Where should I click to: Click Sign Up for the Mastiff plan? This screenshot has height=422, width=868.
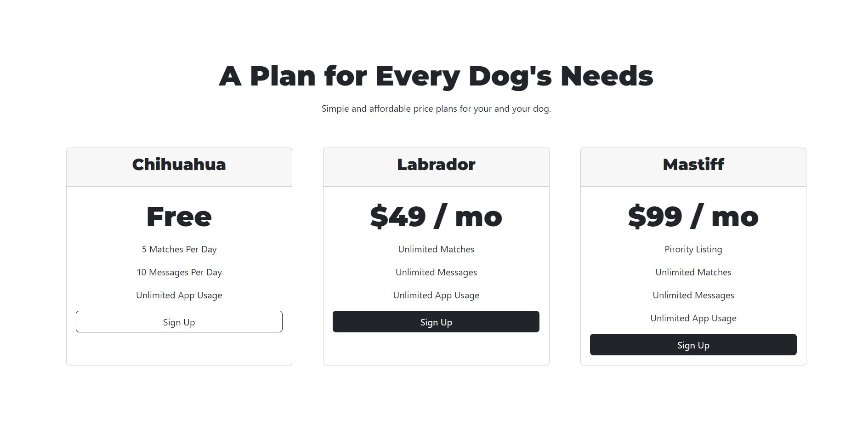coord(693,344)
